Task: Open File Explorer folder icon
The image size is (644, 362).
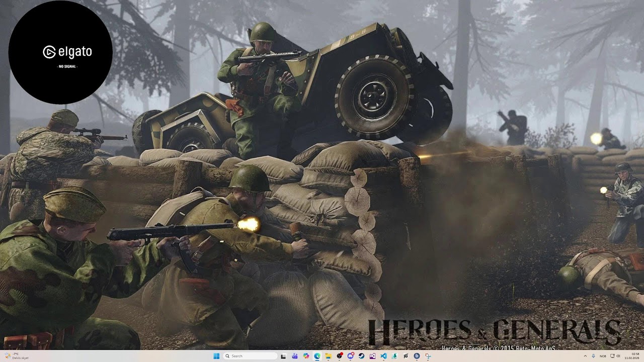Action: [328, 356]
